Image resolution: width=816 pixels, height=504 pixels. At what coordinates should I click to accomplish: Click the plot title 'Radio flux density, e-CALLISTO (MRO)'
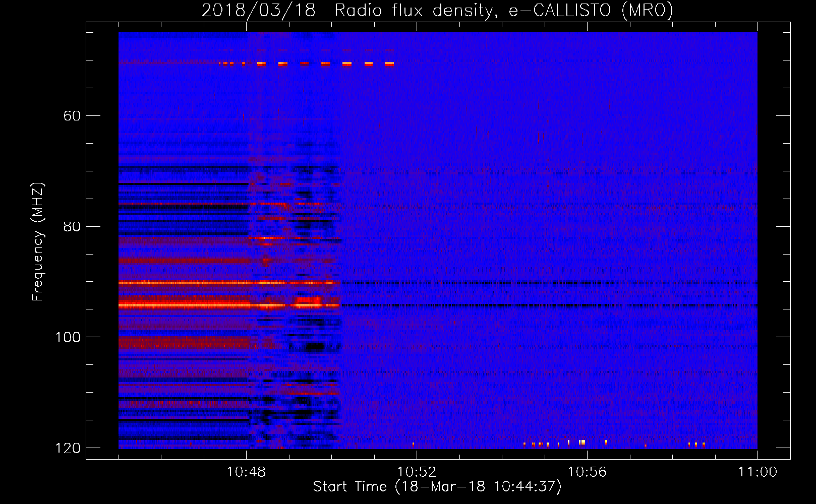[504, 10]
